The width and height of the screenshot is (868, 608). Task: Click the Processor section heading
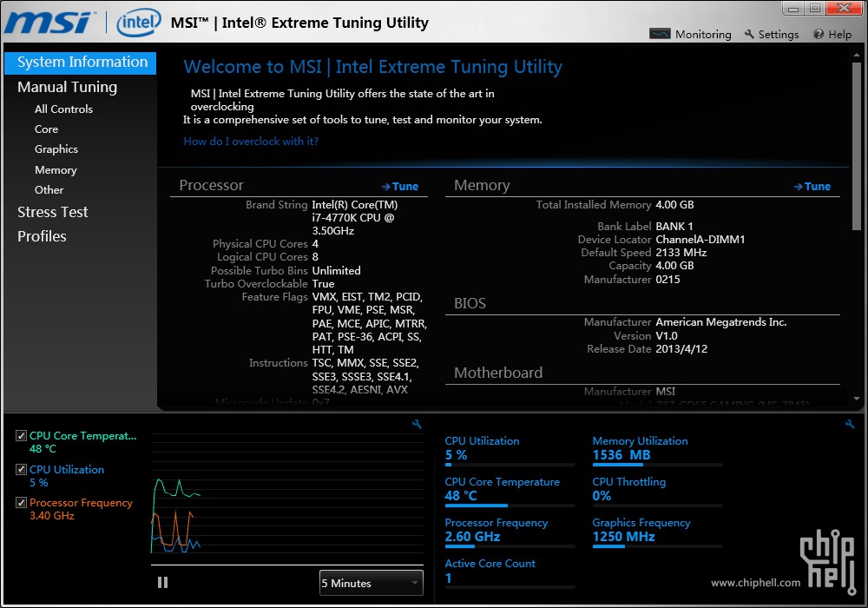(x=212, y=186)
